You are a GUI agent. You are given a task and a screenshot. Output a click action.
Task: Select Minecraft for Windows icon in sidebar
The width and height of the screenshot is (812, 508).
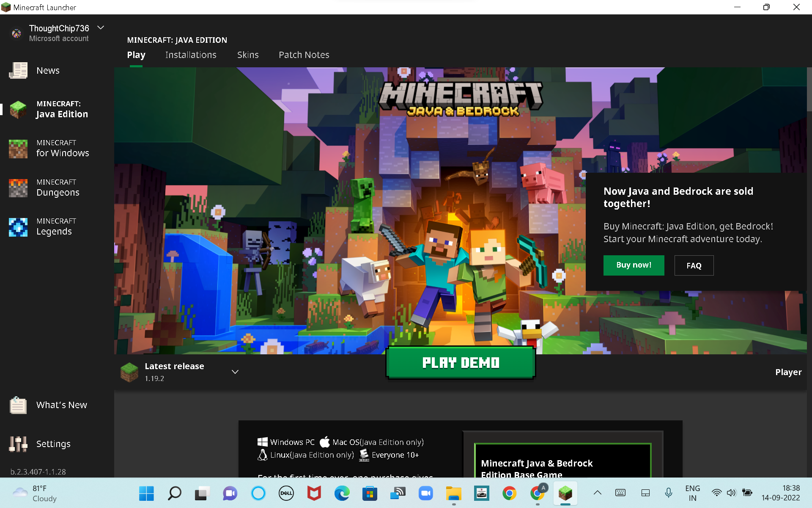pyautogui.click(x=18, y=149)
